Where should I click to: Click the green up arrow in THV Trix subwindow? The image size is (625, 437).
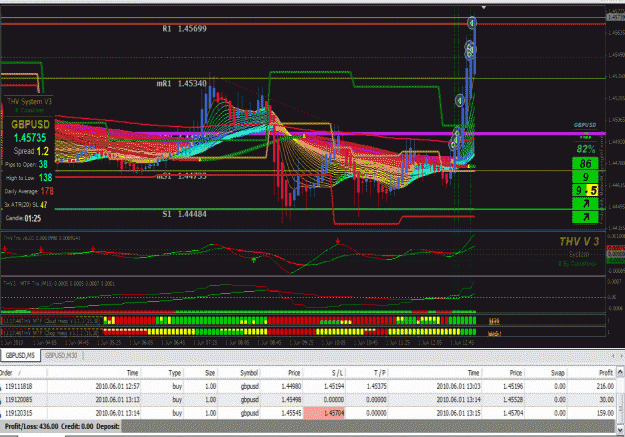[x=254, y=260]
